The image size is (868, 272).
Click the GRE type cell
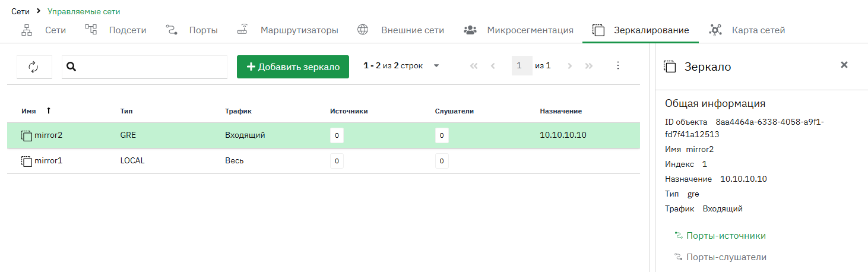click(128, 135)
